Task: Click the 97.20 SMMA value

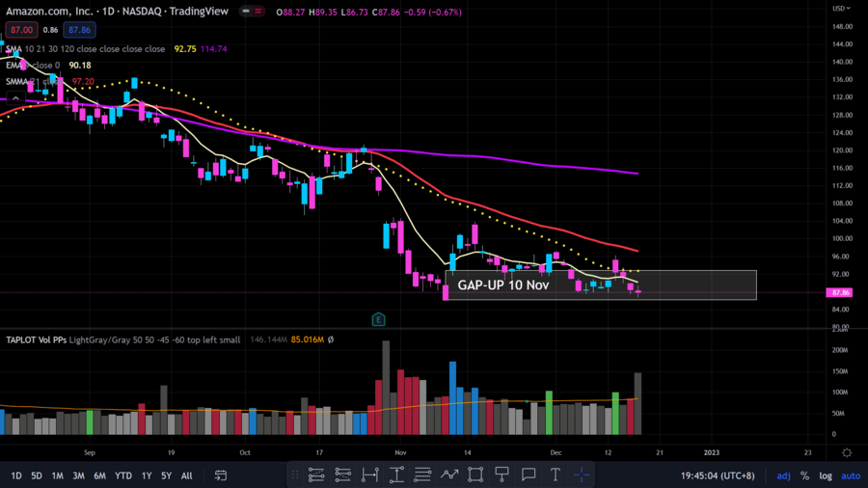Action: click(x=83, y=81)
